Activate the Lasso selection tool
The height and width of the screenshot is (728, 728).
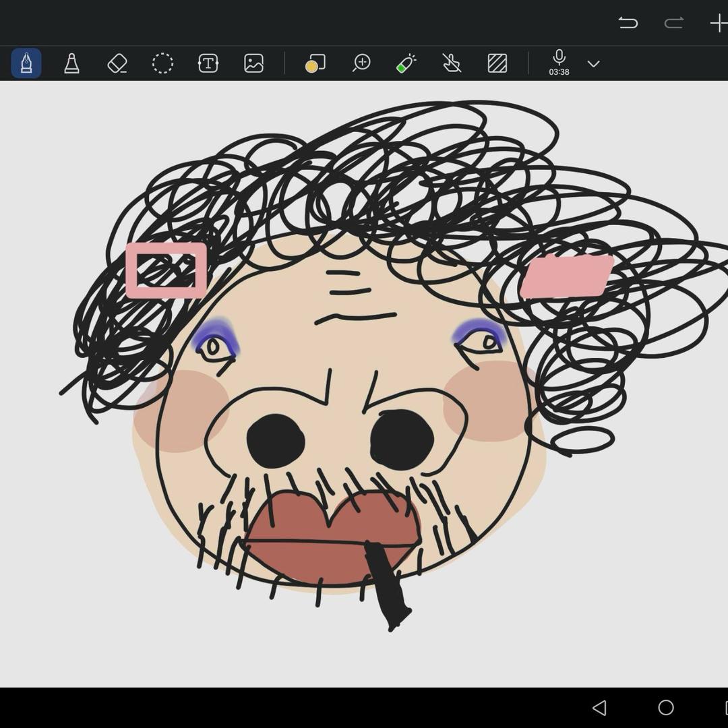(x=162, y=63)
